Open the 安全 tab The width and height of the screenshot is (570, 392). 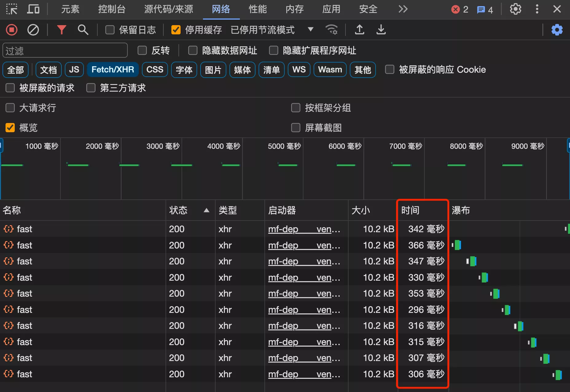[368, 9]
